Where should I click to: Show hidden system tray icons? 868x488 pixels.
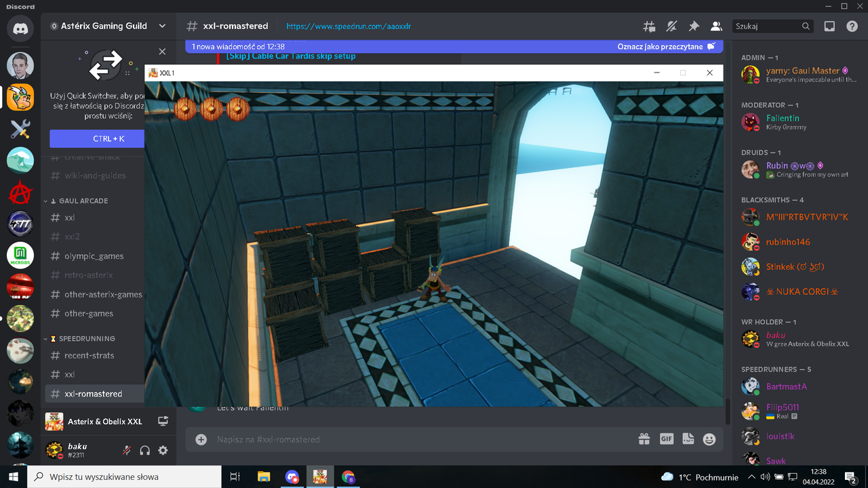pos(751,476)
